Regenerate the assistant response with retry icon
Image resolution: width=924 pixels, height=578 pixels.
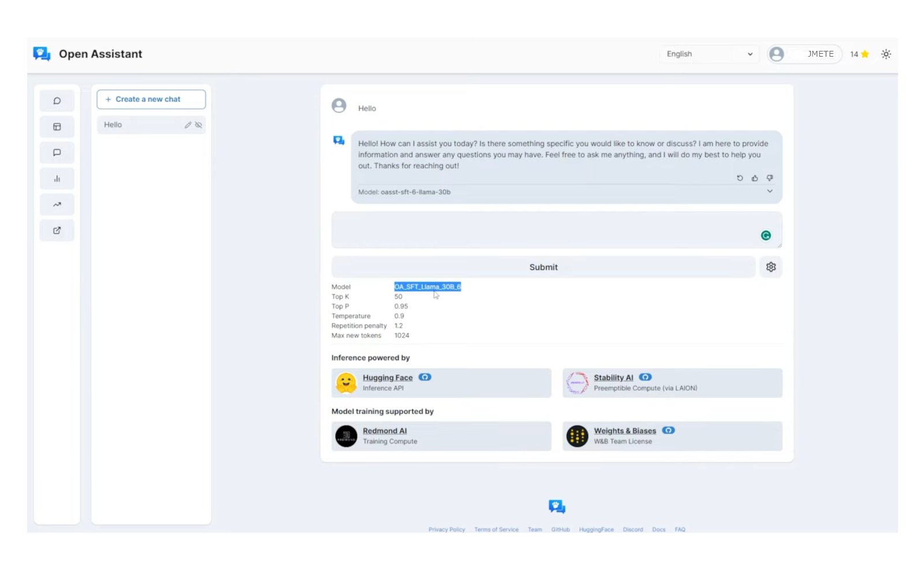(740, 178)
